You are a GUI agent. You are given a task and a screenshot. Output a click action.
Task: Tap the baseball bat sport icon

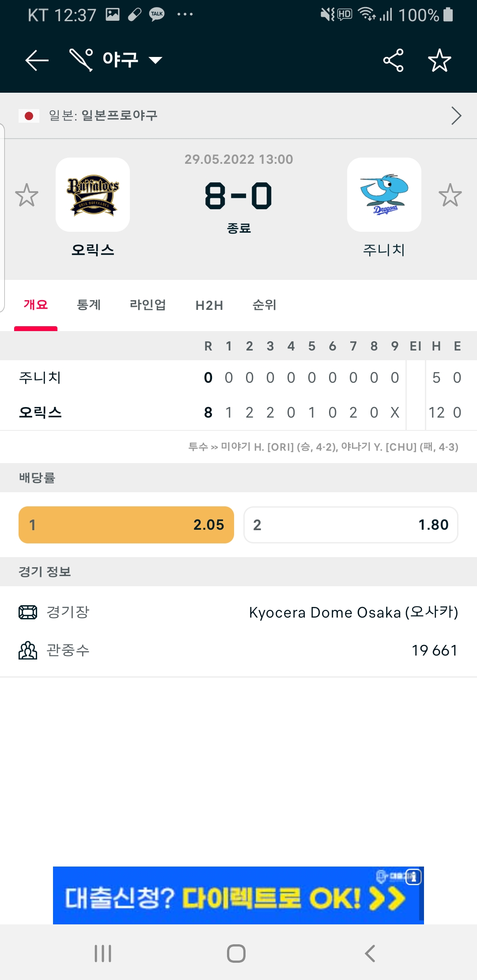tap(81, 60)
